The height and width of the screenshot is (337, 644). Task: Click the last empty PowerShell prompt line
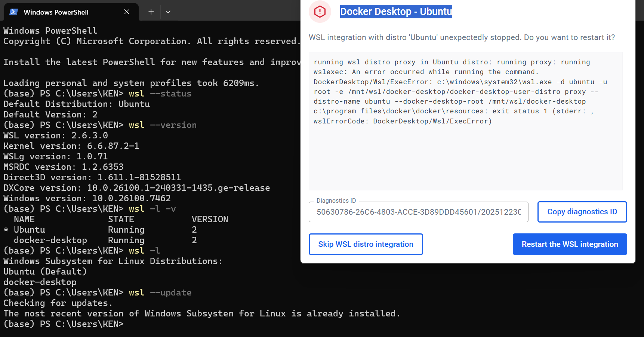click(x=64, y=324)
